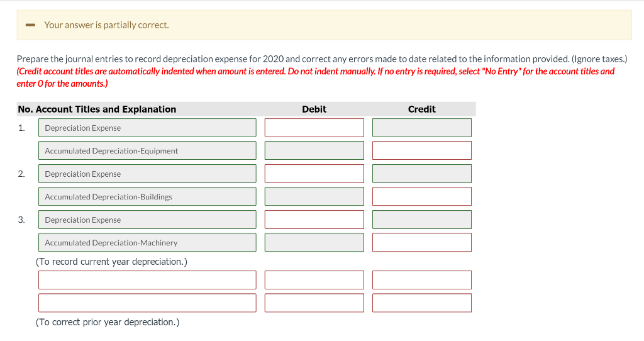Viewport: 644px width, 341px height.
Task: Click debit field beside Accumulated Depreciation-Machinery
Action: coord(314,242)
